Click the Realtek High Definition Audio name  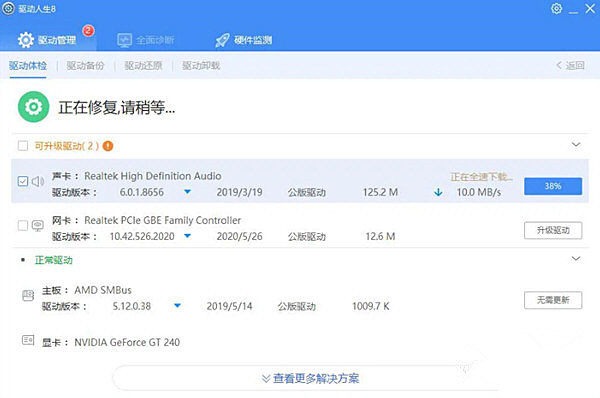pos(153,176)
